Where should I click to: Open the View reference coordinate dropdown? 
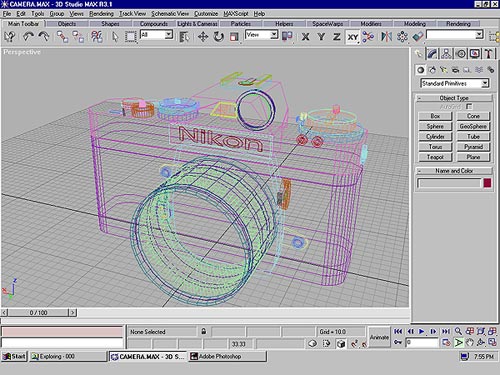[x=262, y=35]
